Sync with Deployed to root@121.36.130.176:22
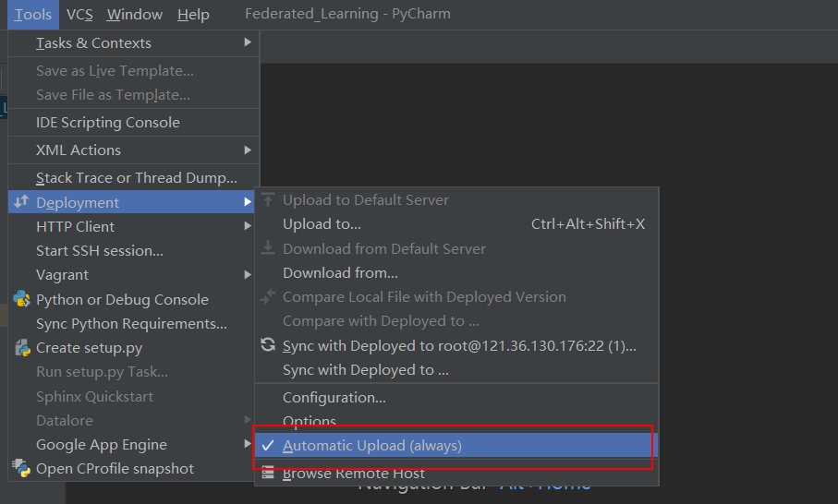The height and width of the screenshot is (504, 838). tap(456, 345)
